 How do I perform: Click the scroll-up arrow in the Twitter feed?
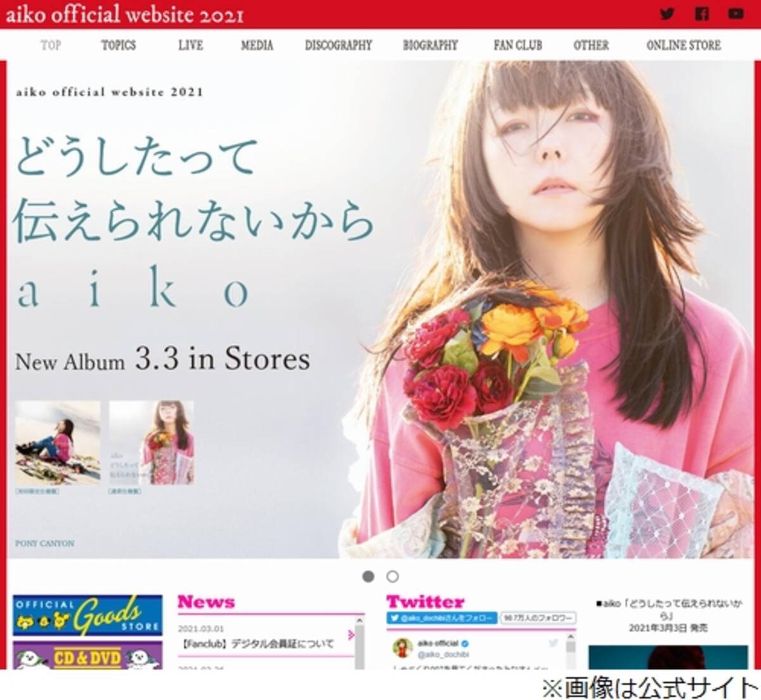571,635
